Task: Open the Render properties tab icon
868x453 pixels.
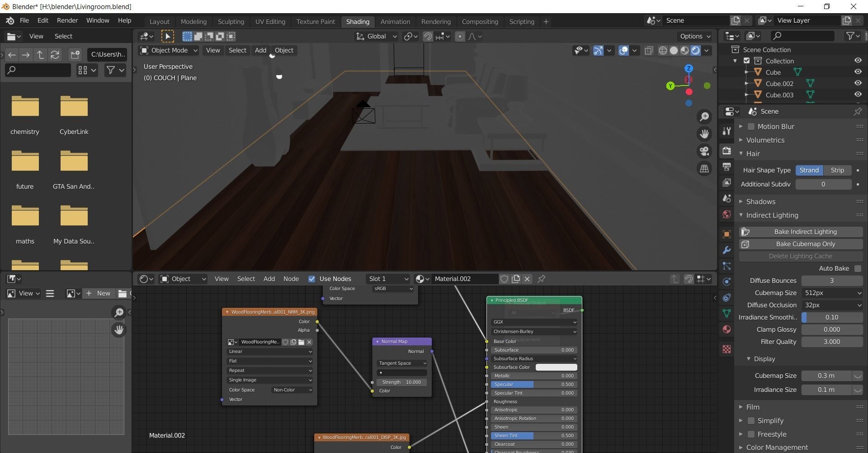Action: pyautogui.click(x=726, y=151)
